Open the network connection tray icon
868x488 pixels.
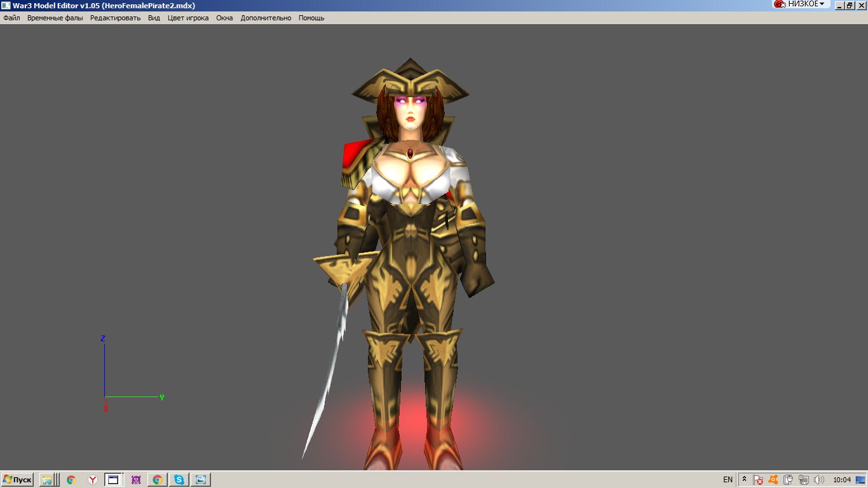(x=803, y=480)
